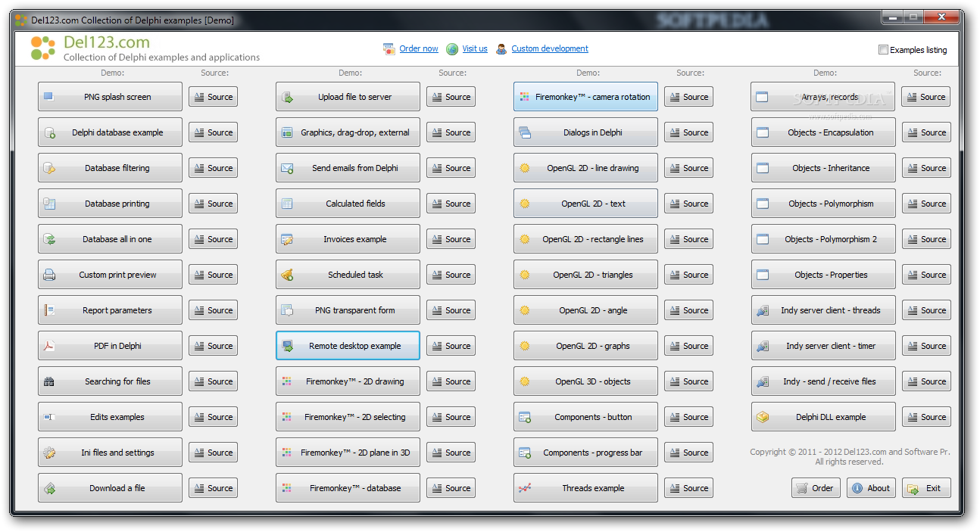Run the Delphi DLL example demo
The height and width of the screenshot is (532, 980).
click(823, 417)
